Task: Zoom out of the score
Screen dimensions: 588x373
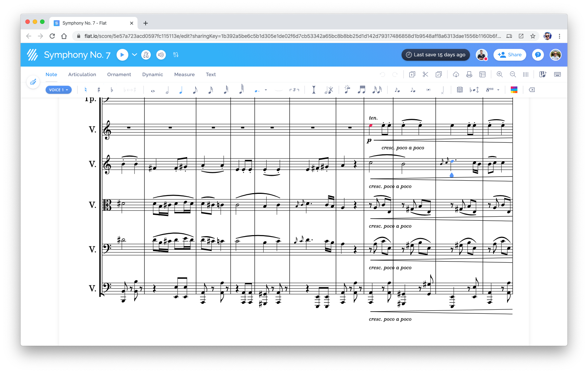Action: tap(513, 74)
